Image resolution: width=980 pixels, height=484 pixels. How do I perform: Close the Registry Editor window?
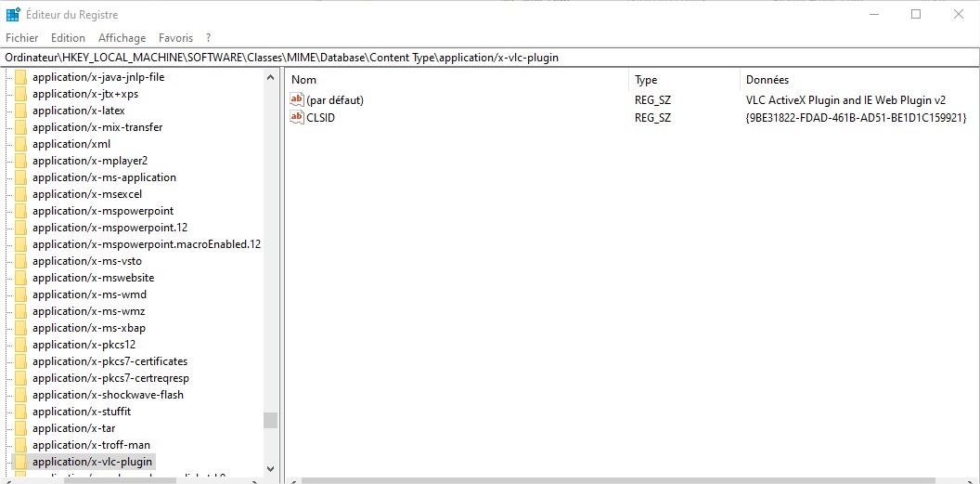958,14
